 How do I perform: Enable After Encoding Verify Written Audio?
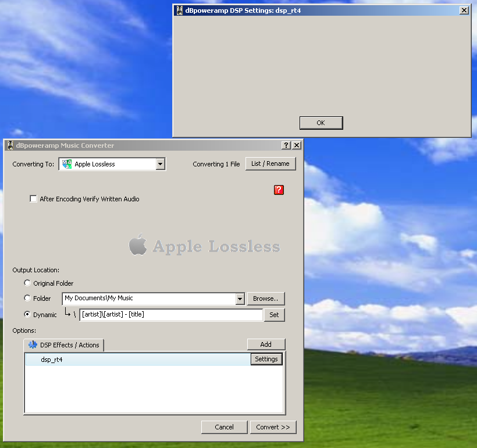(33, 199)
